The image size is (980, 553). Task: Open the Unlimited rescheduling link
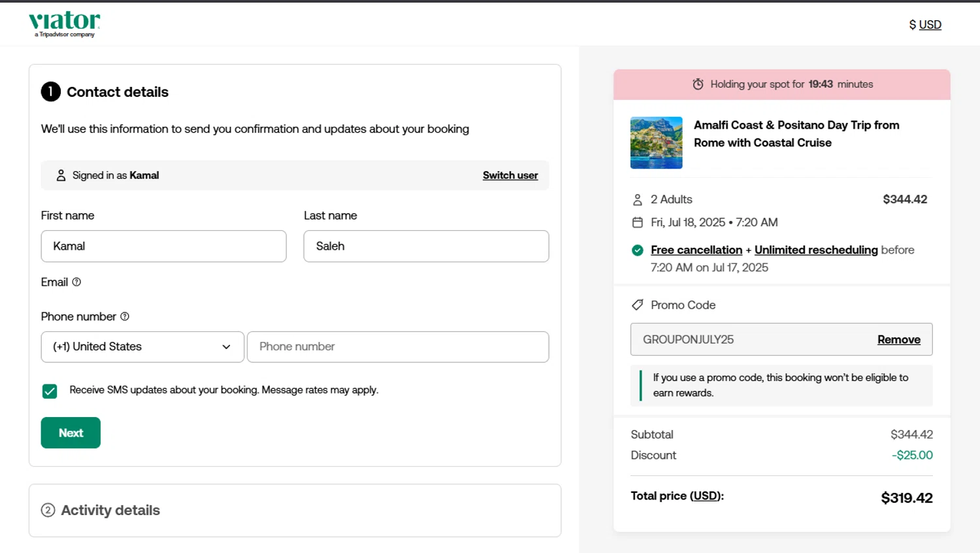816,250
